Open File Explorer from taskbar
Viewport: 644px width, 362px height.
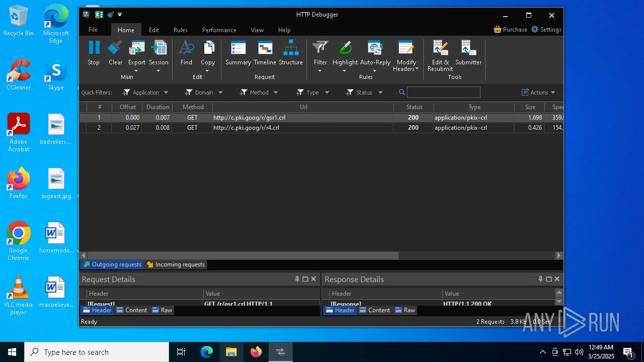coord(231,352)
